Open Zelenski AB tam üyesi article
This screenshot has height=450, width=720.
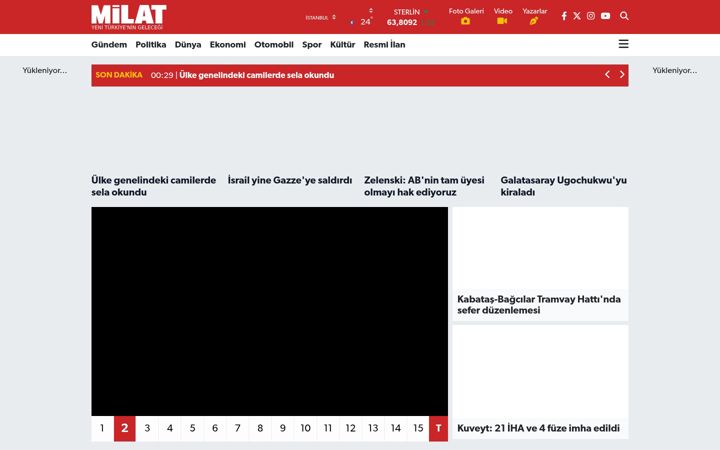424,186
